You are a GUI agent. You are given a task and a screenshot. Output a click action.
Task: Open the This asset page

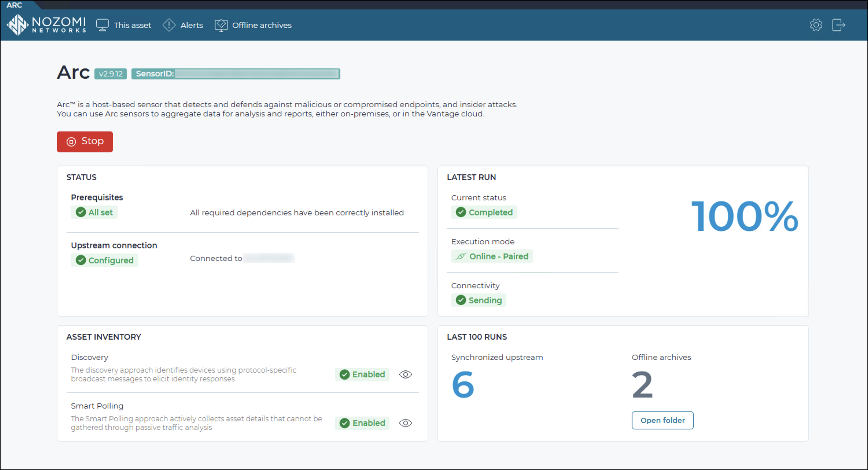(x=123, y=25)
